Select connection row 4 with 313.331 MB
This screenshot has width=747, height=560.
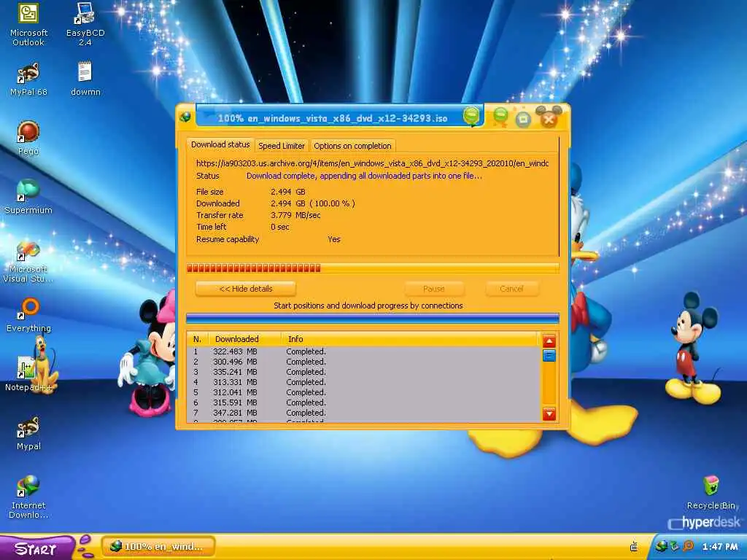pyautogui.click(x=363, y=382)
